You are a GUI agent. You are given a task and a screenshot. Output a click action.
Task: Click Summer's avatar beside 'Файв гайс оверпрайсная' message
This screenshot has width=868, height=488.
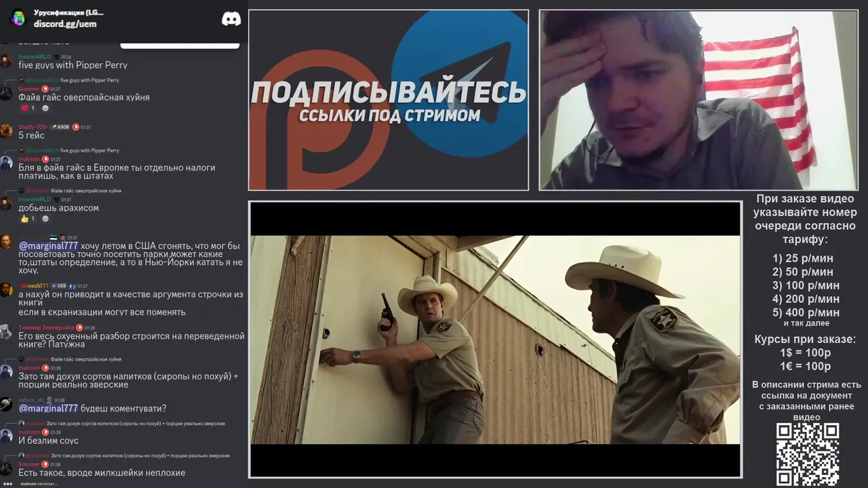pos(5,94)
